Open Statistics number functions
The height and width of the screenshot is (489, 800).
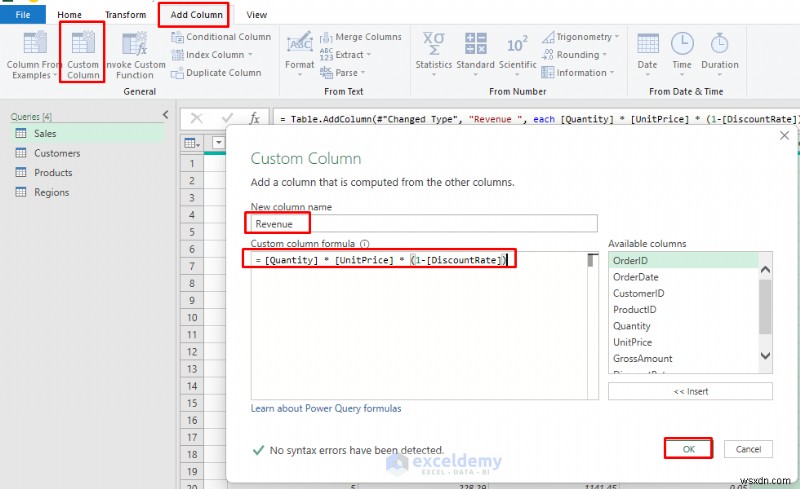(434, 53)
